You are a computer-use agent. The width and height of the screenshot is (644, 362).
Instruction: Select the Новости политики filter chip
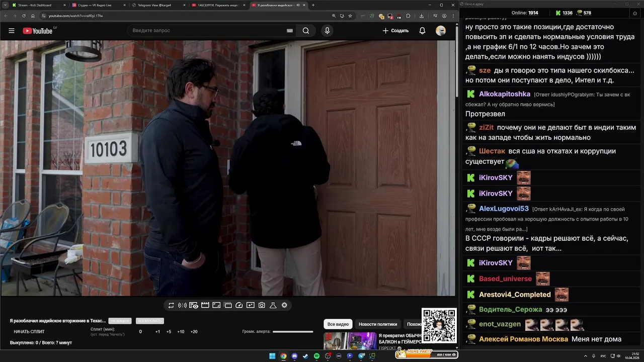tap(378, 324)
